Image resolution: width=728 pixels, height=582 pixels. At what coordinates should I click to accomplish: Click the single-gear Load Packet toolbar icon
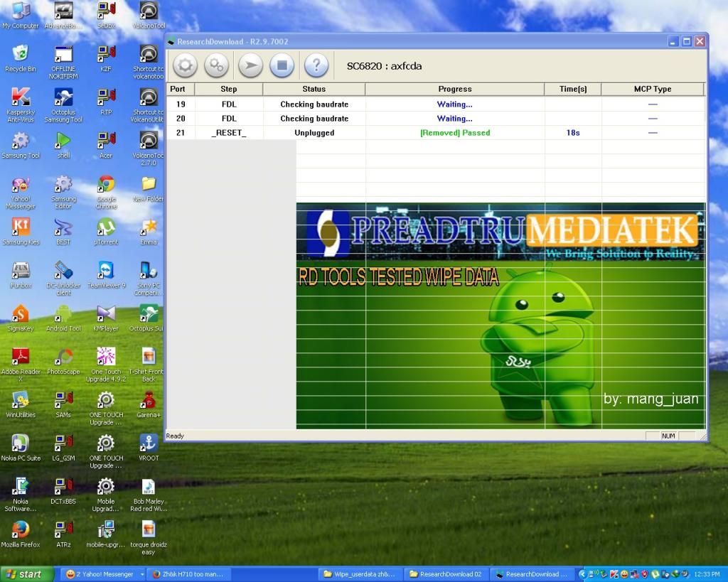click(x=185, y=65)
